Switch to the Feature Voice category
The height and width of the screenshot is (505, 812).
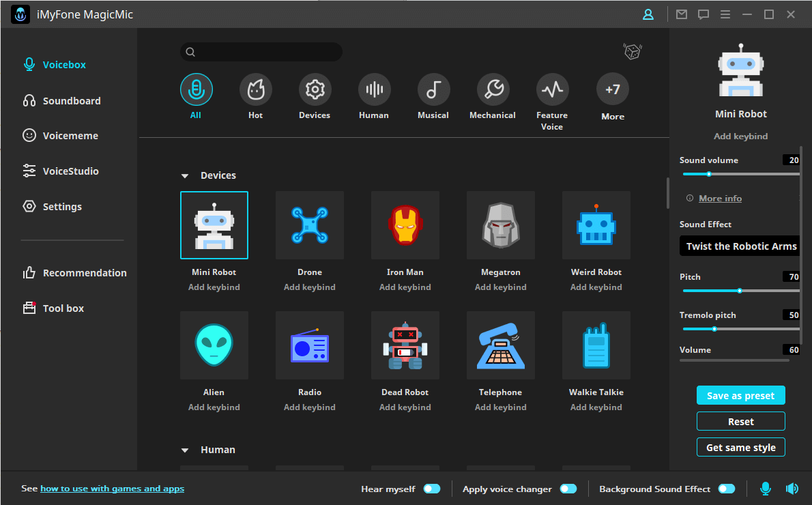pyautogui.click(x=552, y=102)
